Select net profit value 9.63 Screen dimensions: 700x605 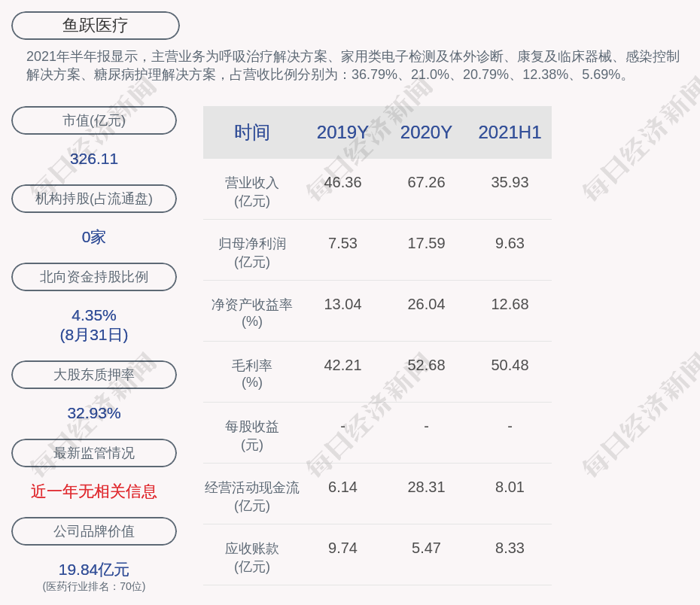coord(510,244)
